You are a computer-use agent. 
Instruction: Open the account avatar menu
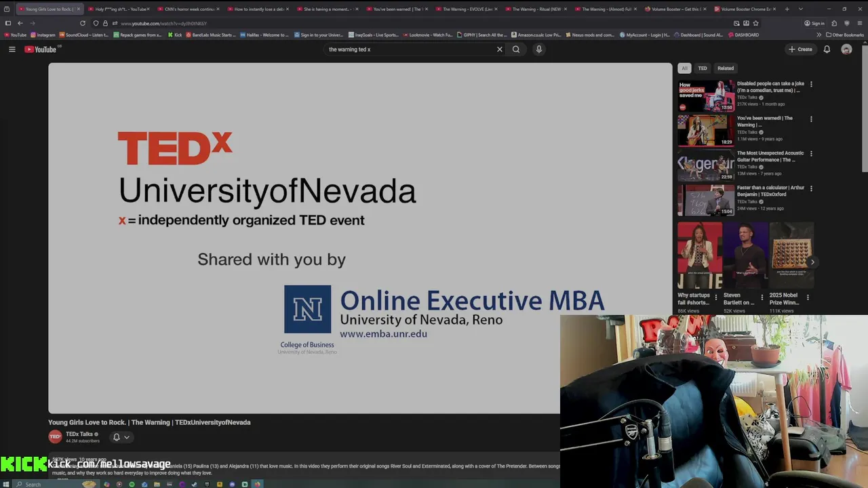point(846,49)
